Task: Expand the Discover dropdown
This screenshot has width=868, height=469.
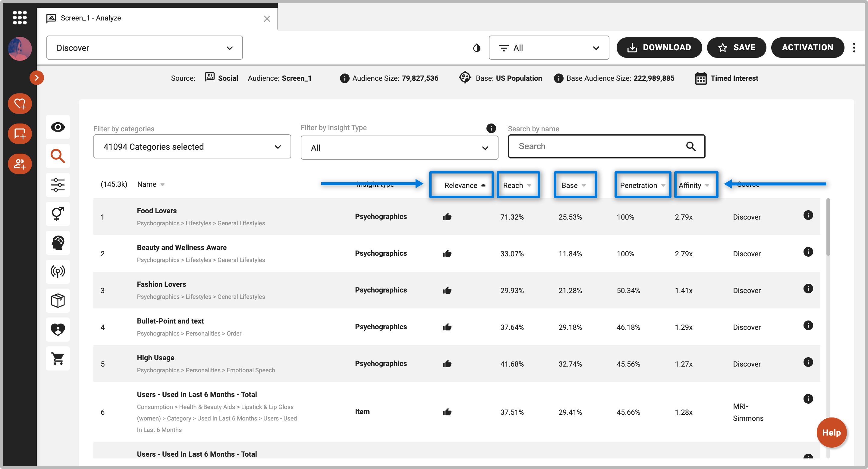Action: [144, 48]
